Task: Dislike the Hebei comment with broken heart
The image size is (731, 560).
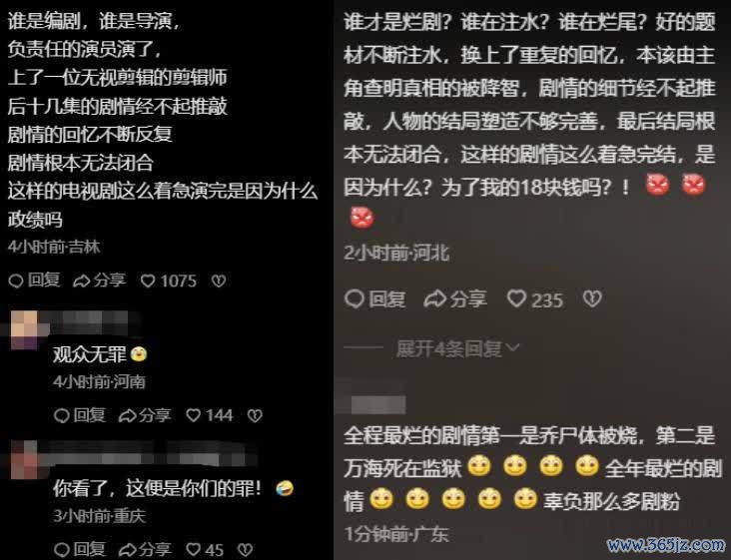Action: [x=592, y=298]
